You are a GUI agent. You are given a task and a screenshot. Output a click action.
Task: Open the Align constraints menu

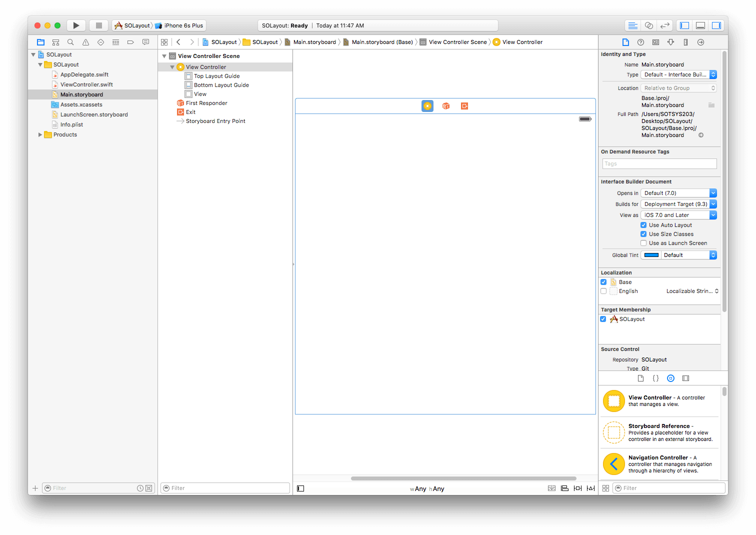(x=564, y=488)
